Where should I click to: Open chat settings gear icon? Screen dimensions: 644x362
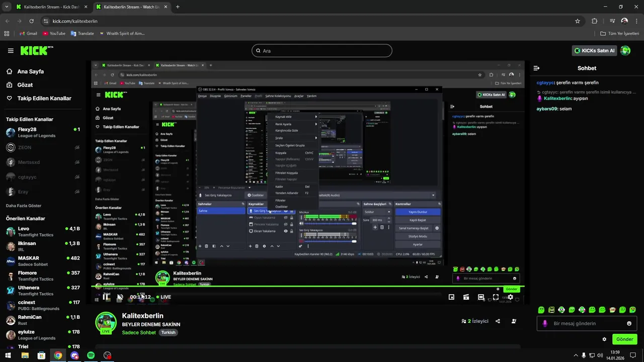coord(604,339)
